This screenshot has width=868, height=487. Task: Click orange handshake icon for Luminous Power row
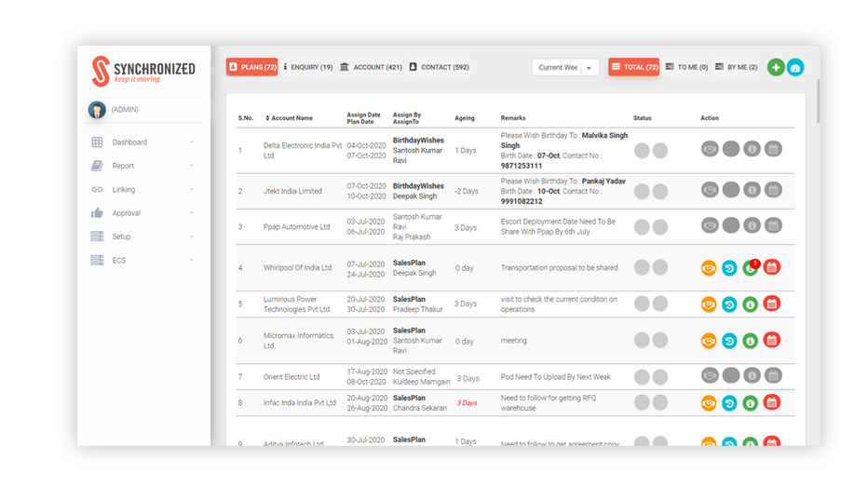coord(709,304)
